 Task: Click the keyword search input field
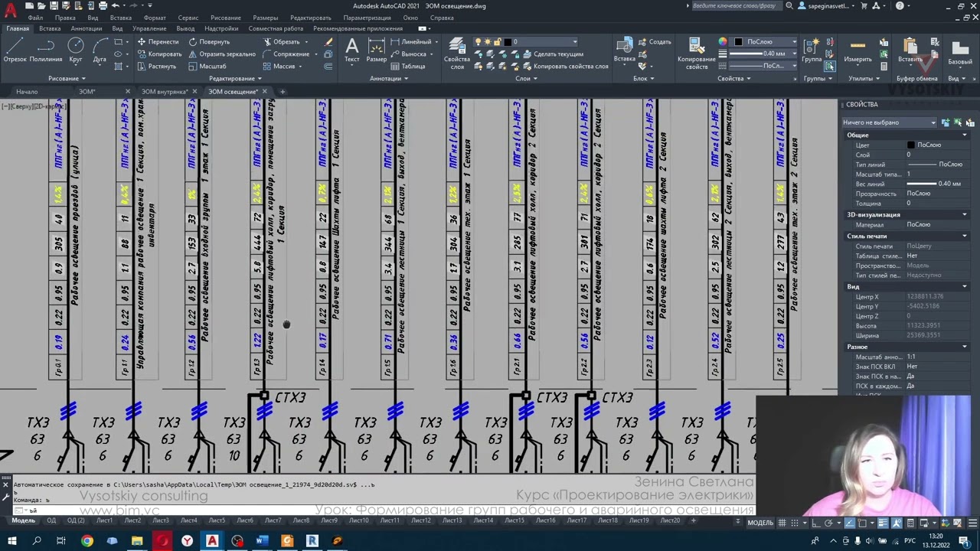[736, 6]
